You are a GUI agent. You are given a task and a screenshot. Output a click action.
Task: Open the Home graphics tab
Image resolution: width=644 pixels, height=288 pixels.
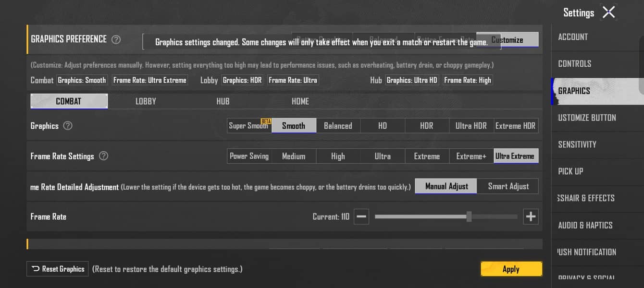pos(300,101)
